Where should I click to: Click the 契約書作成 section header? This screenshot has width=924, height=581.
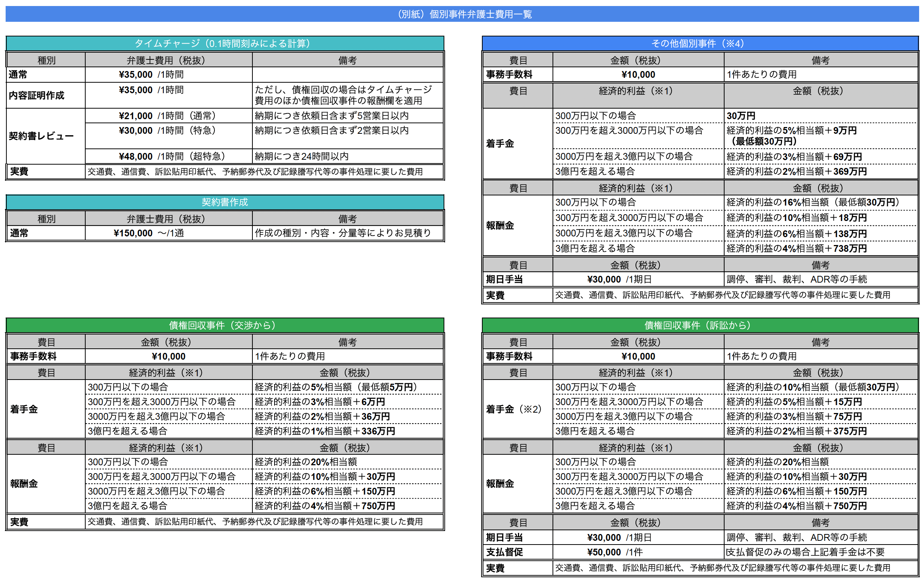(x=225, y=202)
